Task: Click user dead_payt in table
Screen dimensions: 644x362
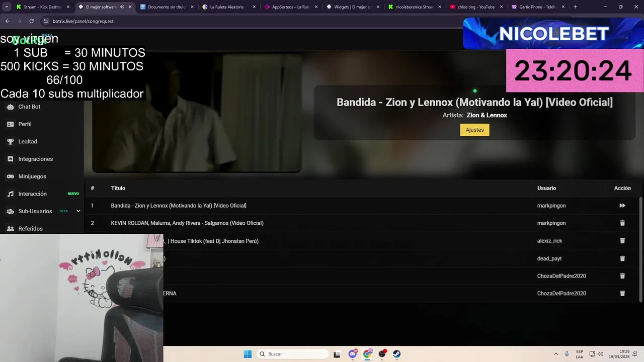Action: pos(549,258)
